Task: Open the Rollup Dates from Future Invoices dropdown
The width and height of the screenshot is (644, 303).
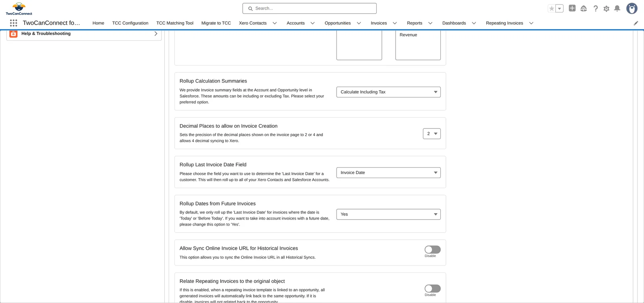Action: 388,214
